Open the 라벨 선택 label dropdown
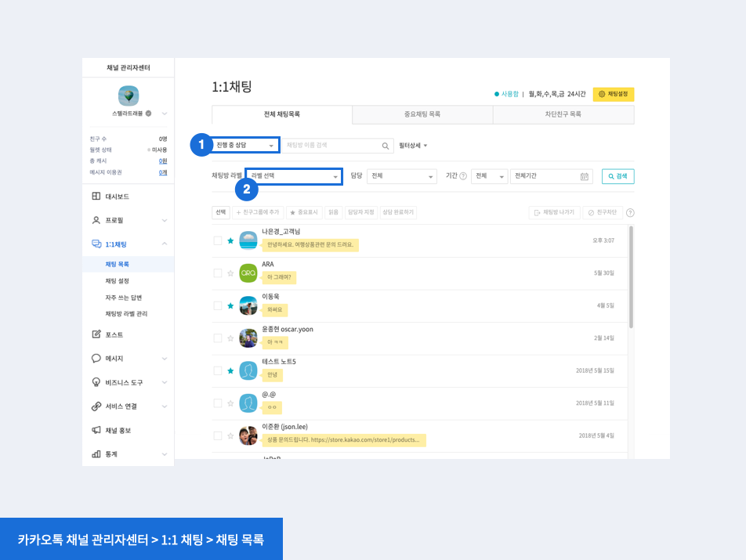 click(294, 176)
